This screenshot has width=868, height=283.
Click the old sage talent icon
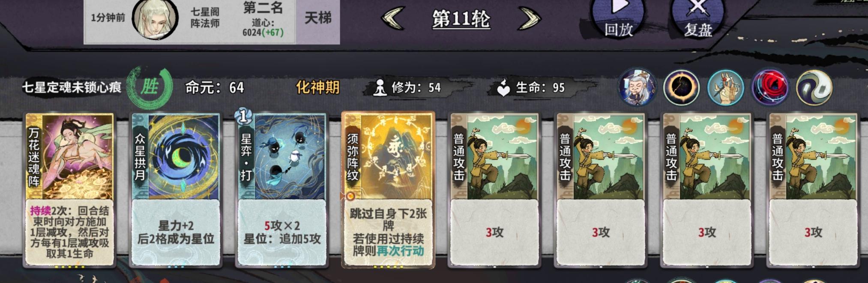click(637, 87)
